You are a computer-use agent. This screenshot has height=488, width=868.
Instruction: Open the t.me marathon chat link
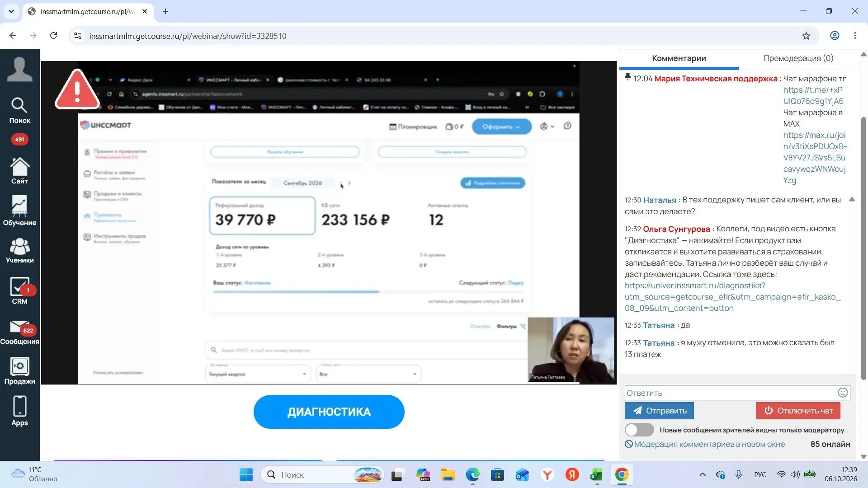click(813, 95)
